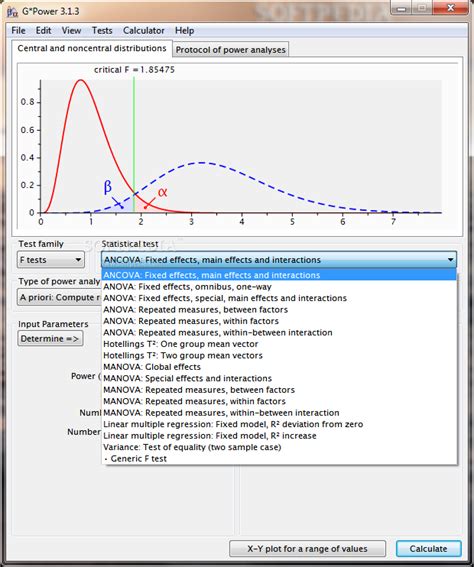The width and height of the screenshot is (474, 567).
Task: Click the critical F = 1.85475 label
Action: point(134,70)
